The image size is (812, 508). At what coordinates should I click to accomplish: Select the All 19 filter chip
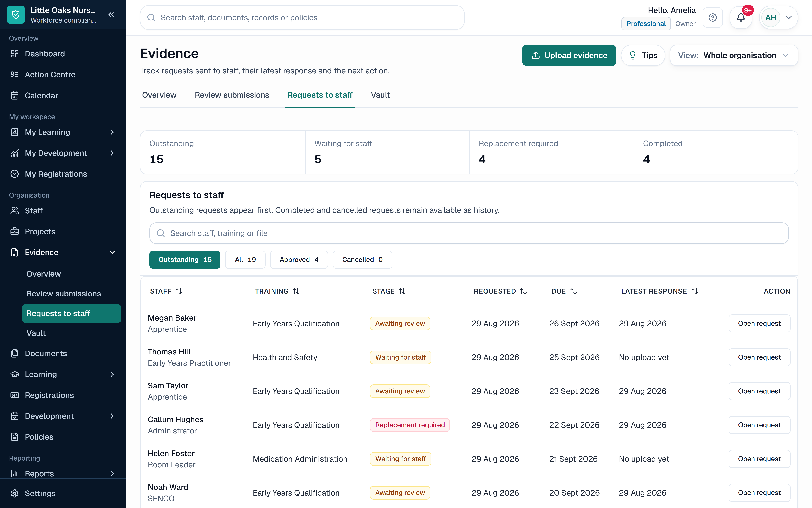pos(245,259)
